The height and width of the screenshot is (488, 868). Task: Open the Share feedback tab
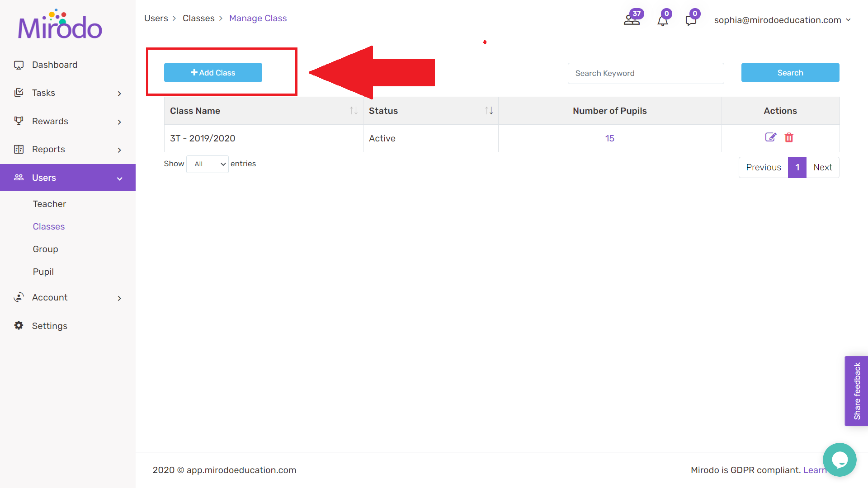click(856, 391)
